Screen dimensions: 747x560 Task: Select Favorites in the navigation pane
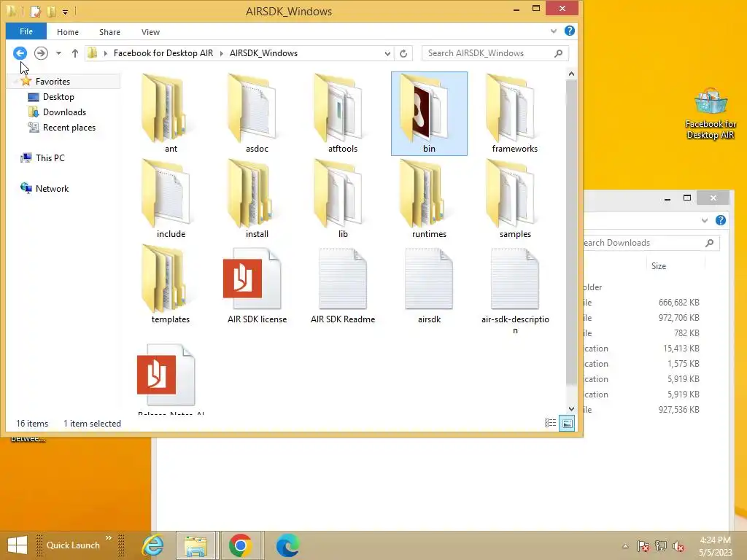click(53, 82)
